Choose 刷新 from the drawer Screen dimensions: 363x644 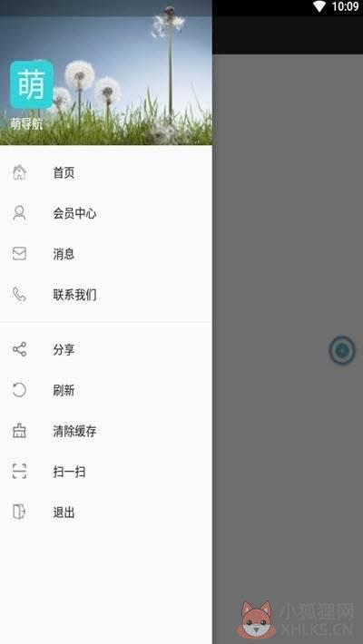point(105,390)
